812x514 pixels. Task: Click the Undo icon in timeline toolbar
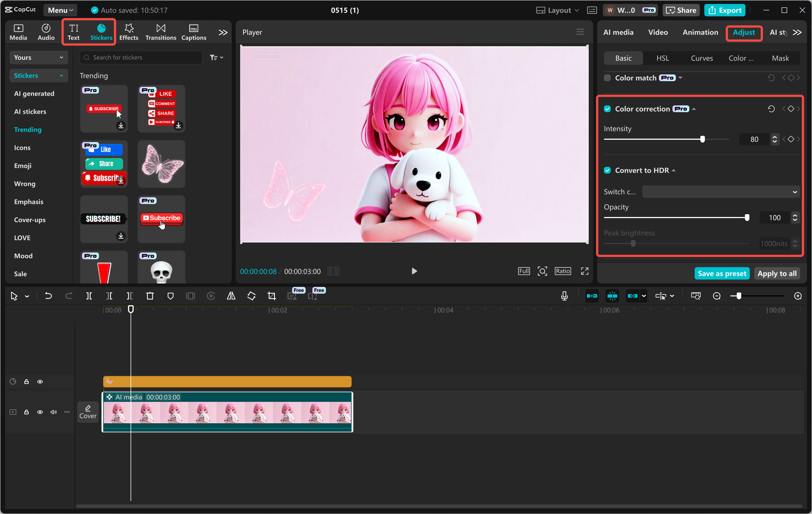[x=48, y=296]
